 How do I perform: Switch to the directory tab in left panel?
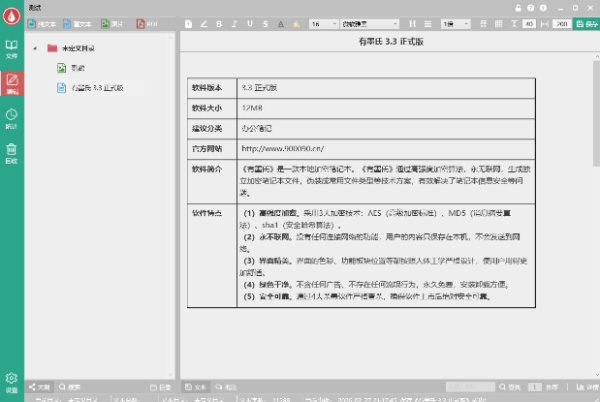coord(161,387)
